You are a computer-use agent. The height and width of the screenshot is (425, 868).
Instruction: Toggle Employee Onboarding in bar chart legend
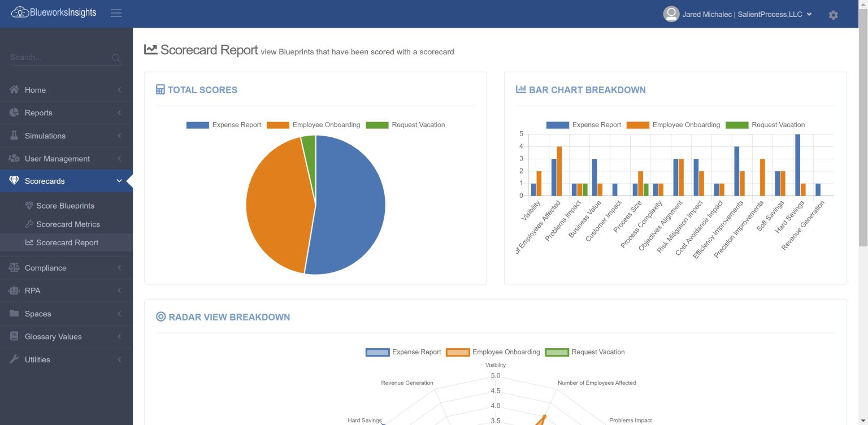pos(685,124)
